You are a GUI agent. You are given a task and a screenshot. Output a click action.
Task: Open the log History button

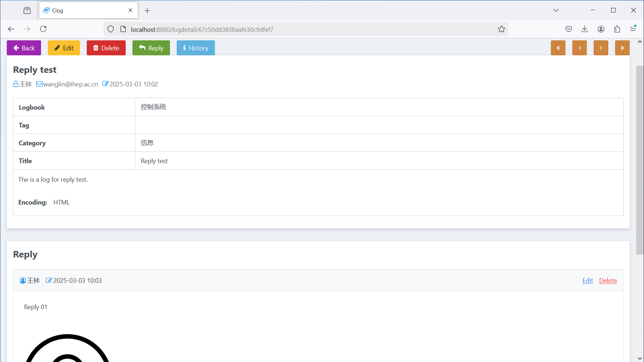(196, 48)
